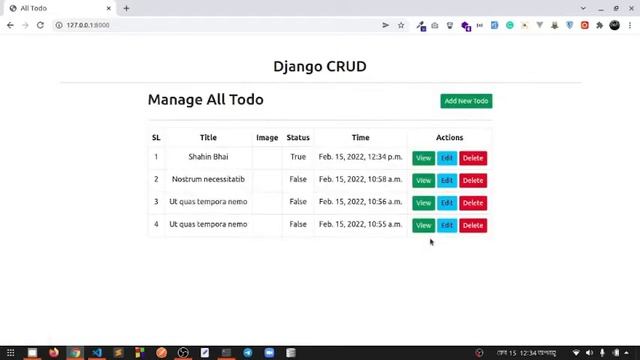
Task: Click the Image column header
Action: [x=267, y=138]
